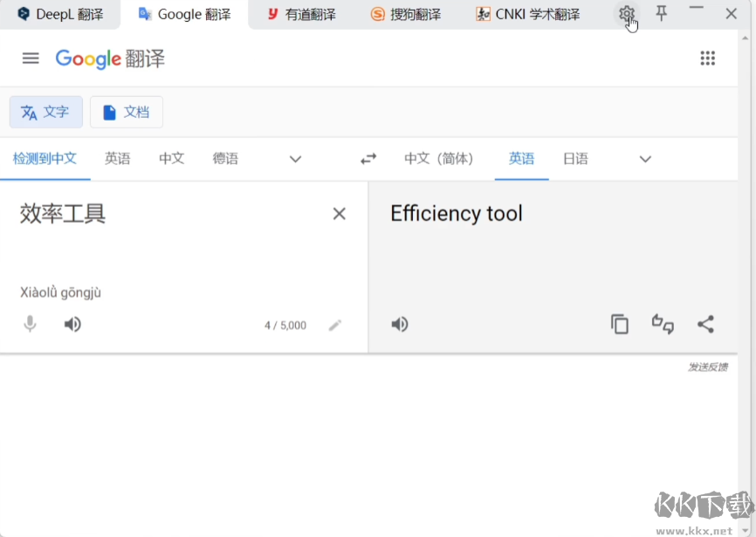
Task: Switch to the CNKI 学术翻译 tab
Action: 527,15
